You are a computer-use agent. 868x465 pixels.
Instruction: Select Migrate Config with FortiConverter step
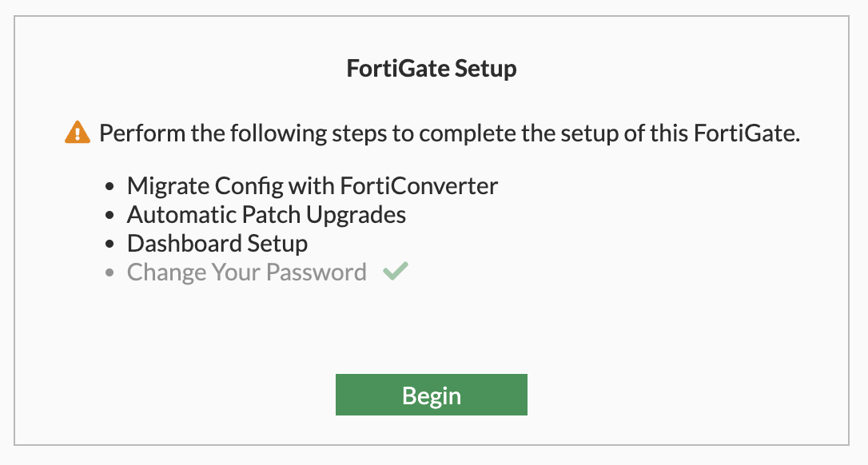312,186
